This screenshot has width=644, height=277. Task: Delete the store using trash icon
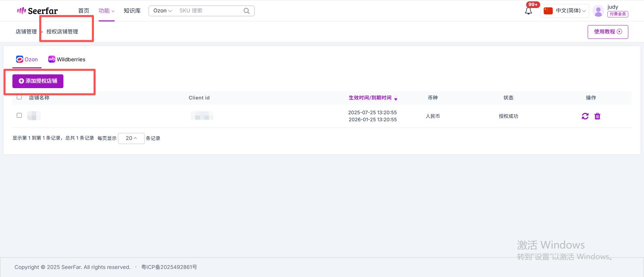[x=597, y=116]
